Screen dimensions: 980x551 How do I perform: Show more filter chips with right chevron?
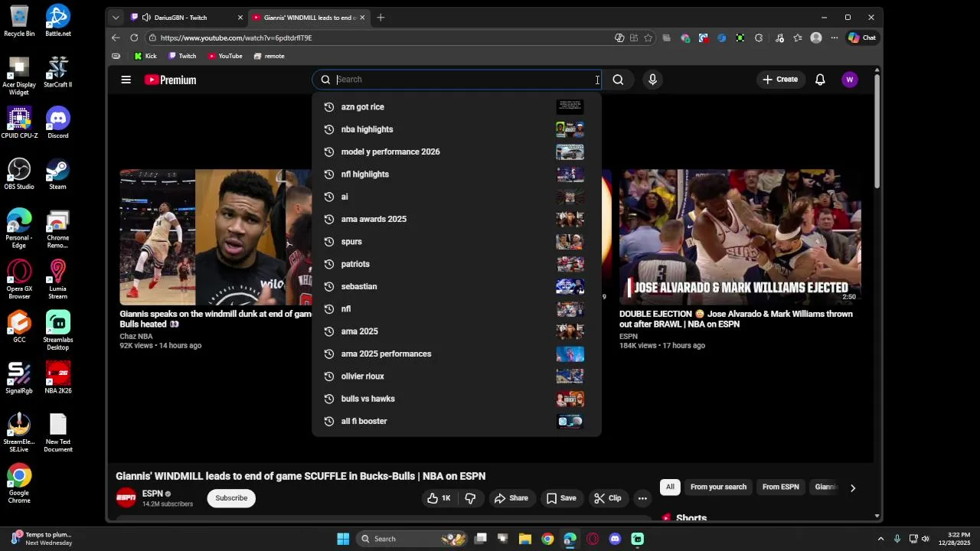coord(853,488)
